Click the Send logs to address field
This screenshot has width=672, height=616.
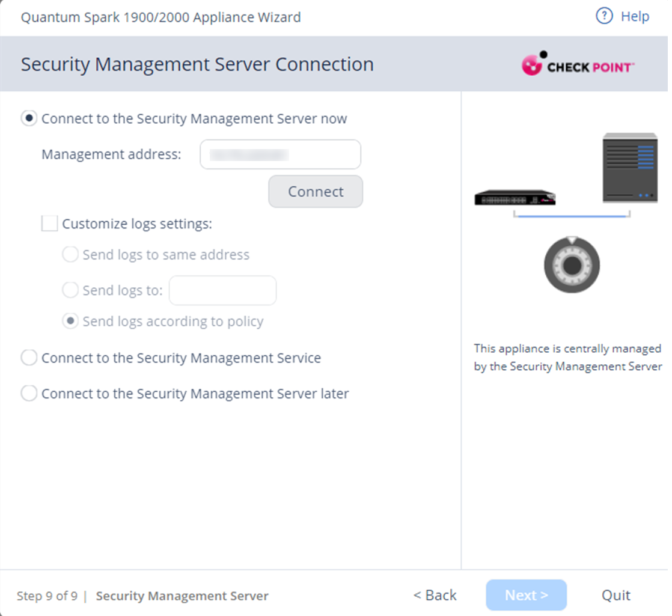click(x=223, y=290)
